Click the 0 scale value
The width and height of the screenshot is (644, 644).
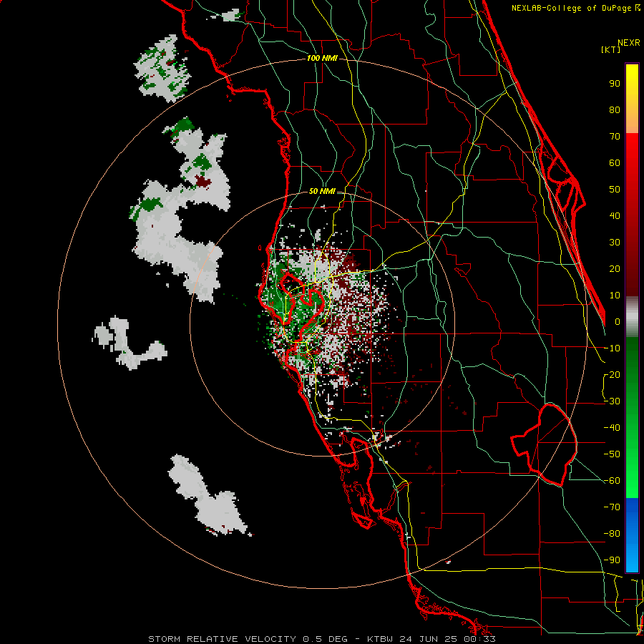coord(618,321)
